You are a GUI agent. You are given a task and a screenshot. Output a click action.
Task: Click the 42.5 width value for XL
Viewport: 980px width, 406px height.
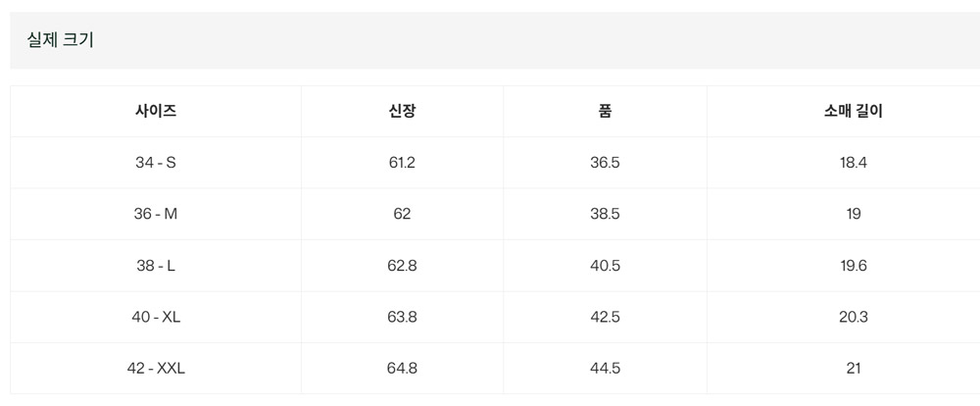605,317
